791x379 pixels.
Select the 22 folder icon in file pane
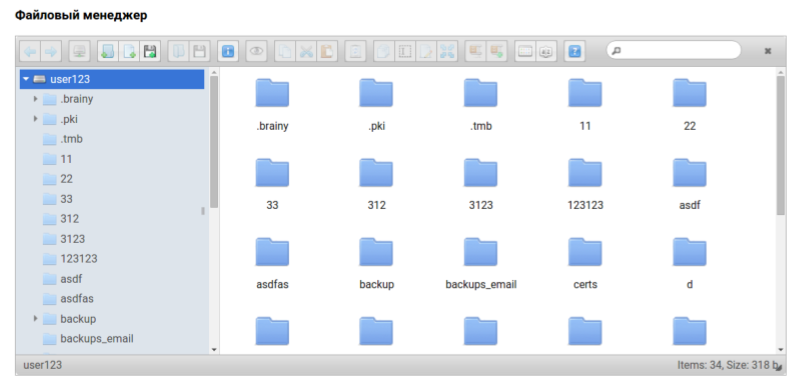tap(690, 93)
